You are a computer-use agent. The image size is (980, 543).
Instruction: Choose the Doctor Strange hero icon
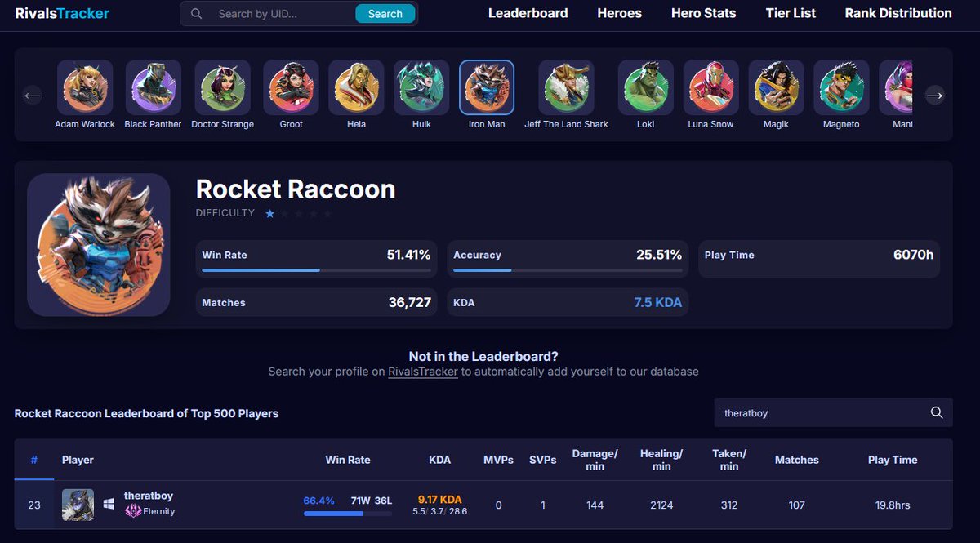(222, 87)
